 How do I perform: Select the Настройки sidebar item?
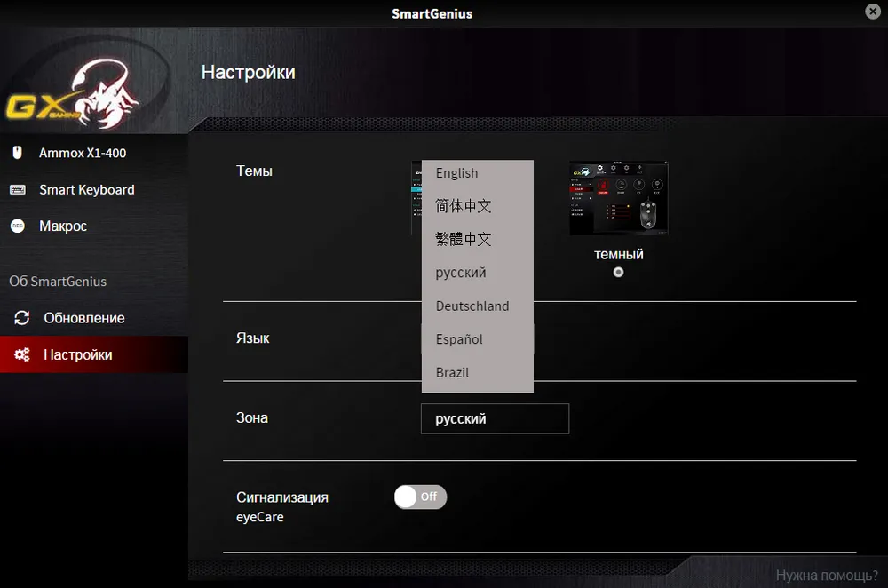pos(94,354)
